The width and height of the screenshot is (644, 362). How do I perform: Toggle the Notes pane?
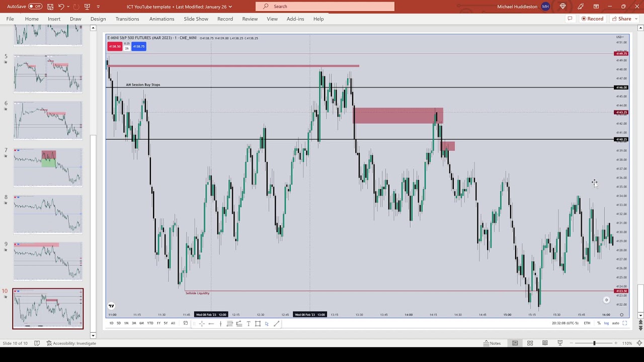pyautogui.click(x=492, y=343)
